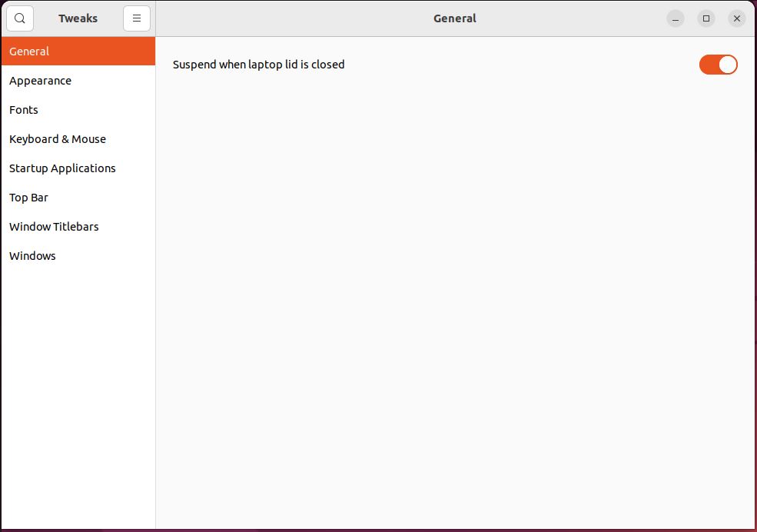Show the Top Bar settings
The image size is (757, 532).
(x=78, y=198)
